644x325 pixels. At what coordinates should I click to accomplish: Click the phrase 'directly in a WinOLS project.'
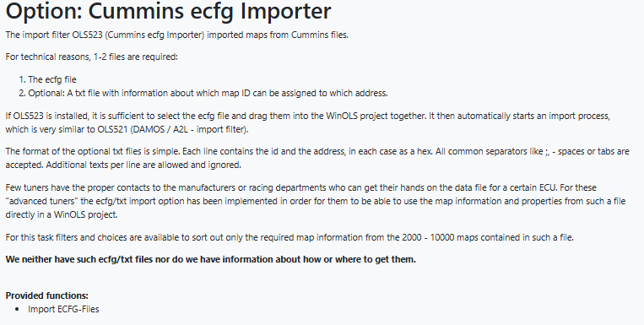62,214
